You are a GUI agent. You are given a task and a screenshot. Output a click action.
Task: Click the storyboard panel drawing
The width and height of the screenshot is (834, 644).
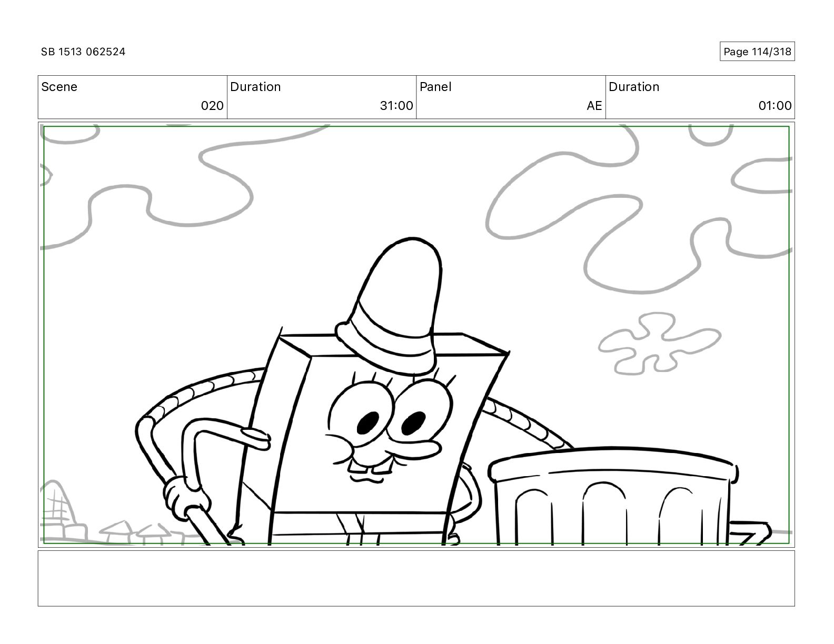pyautogui.click(x=416, y=335)
